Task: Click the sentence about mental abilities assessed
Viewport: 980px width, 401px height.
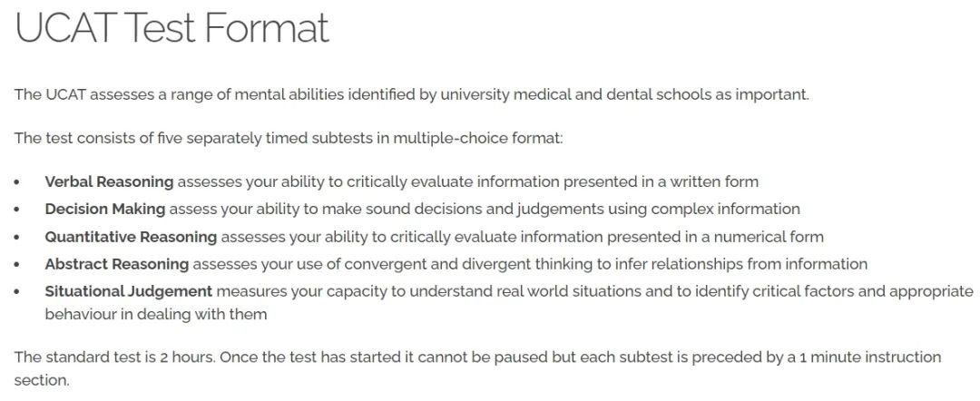Action: point(411,95)
